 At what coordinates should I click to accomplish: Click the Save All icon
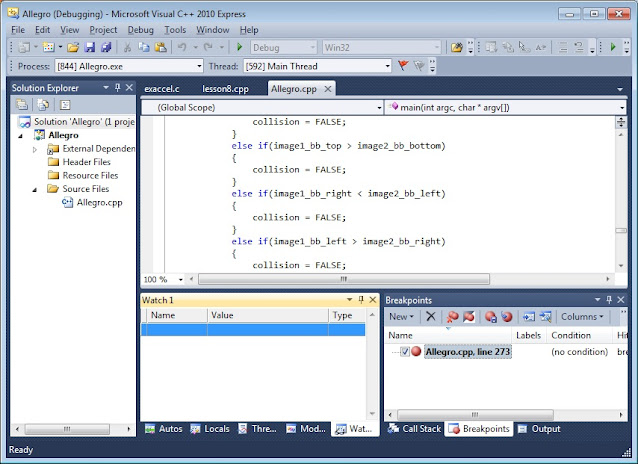point(106,48)
